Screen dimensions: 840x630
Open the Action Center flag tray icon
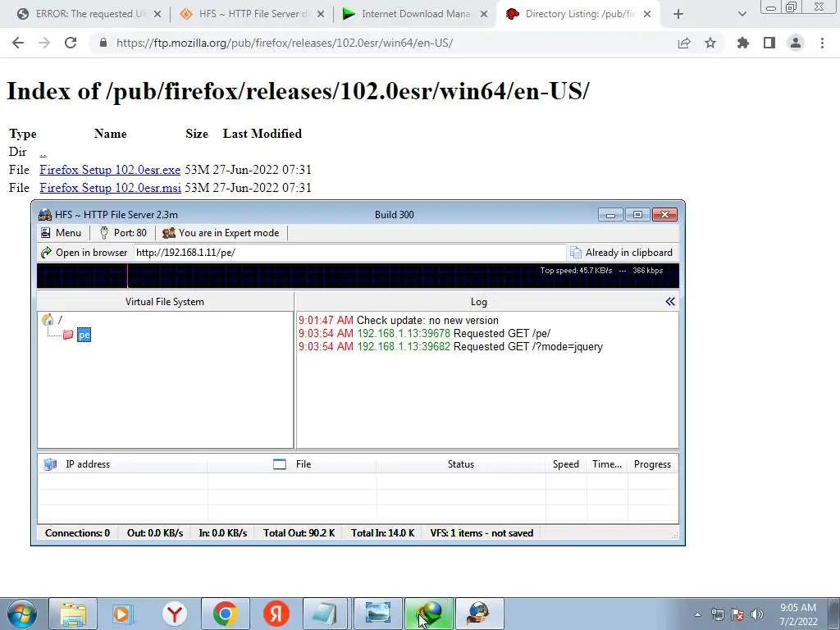click(737, 615)
